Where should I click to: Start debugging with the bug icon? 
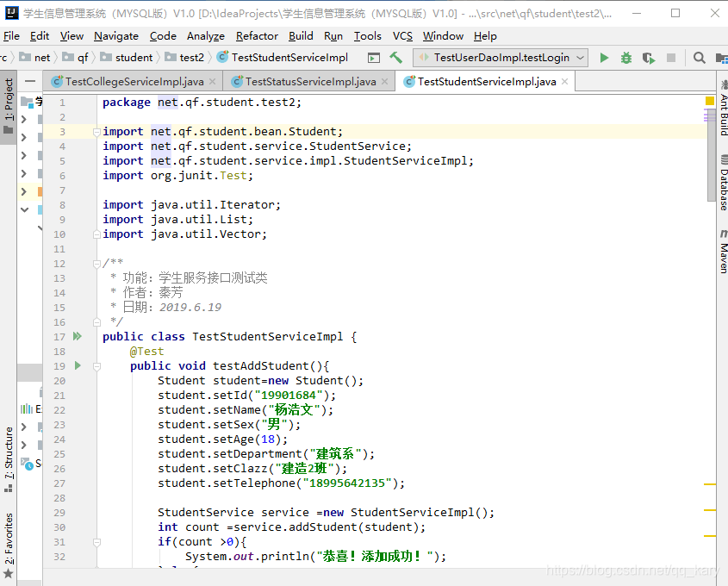626,58
